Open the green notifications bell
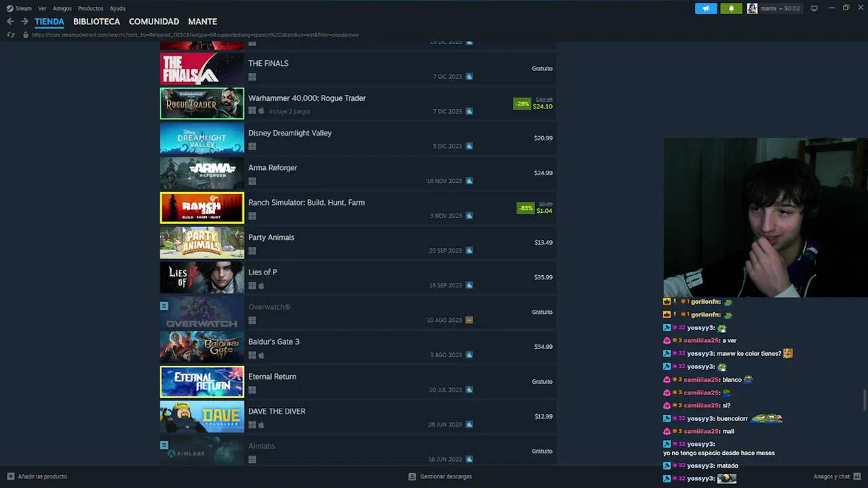 click(x=731, y=8)
